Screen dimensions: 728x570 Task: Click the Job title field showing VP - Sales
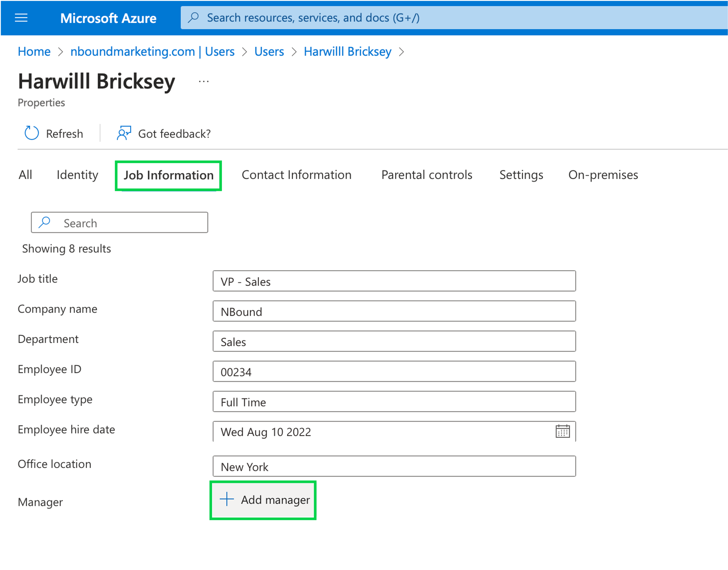pos(394,281)
